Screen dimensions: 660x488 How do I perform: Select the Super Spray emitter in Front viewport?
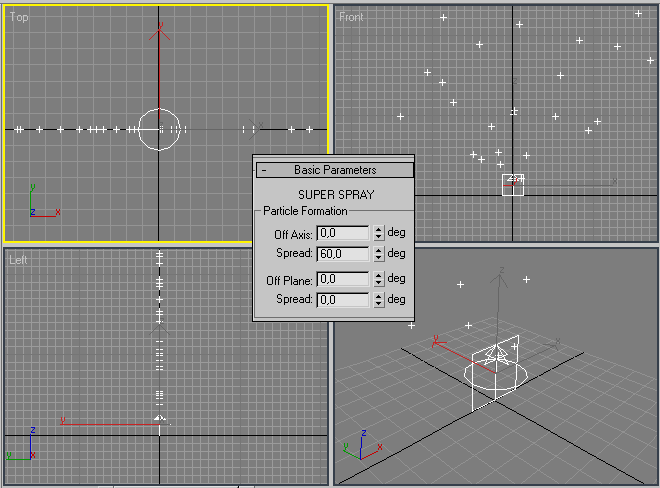coord(513,184)
